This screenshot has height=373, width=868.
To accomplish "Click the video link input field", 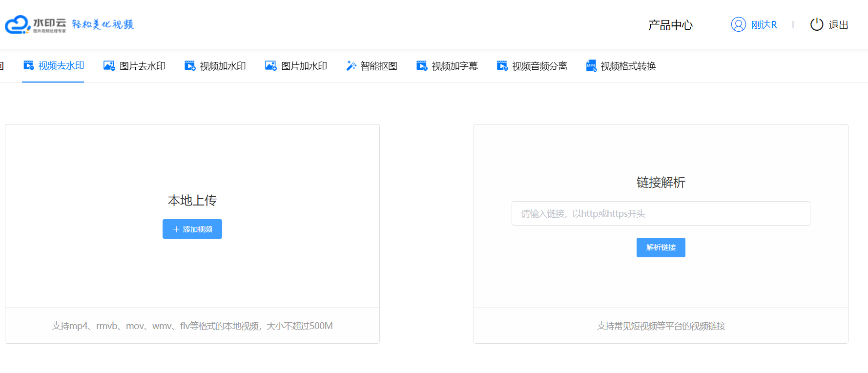I will tap(661, 213).
